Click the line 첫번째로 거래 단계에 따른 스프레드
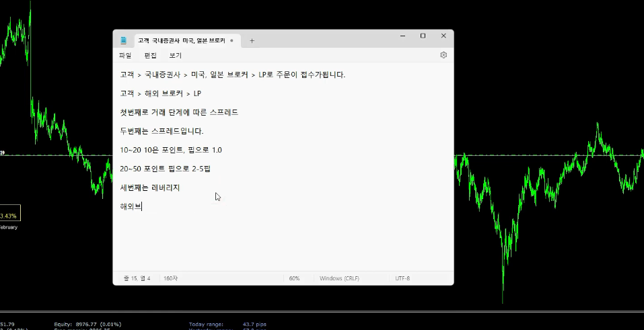Image resolution: width=644 pixels, height=330 pixels. pos(179,112)
